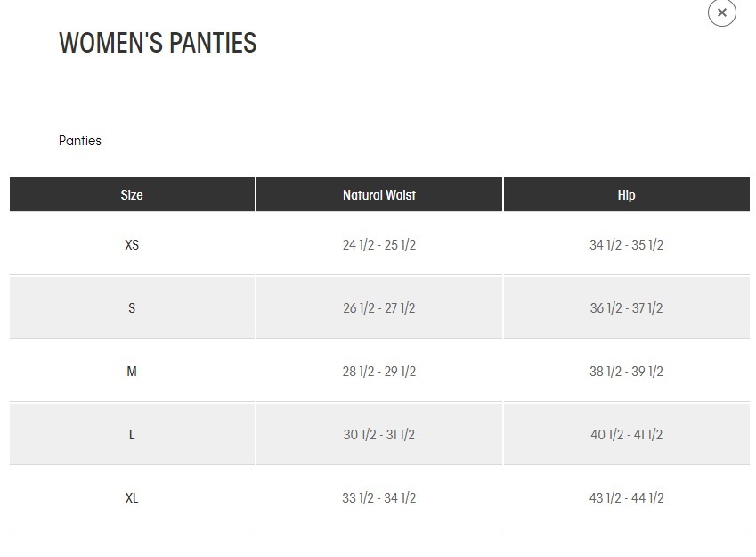Select the XS size row label
Image resolution: width=756 pixels, height=557 pixels.
(x=132, y=245)
